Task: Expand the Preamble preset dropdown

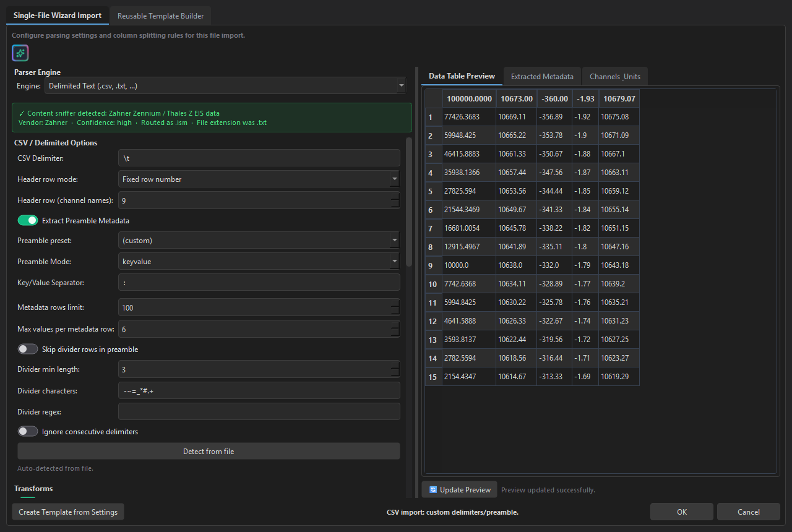Action: 259,240
